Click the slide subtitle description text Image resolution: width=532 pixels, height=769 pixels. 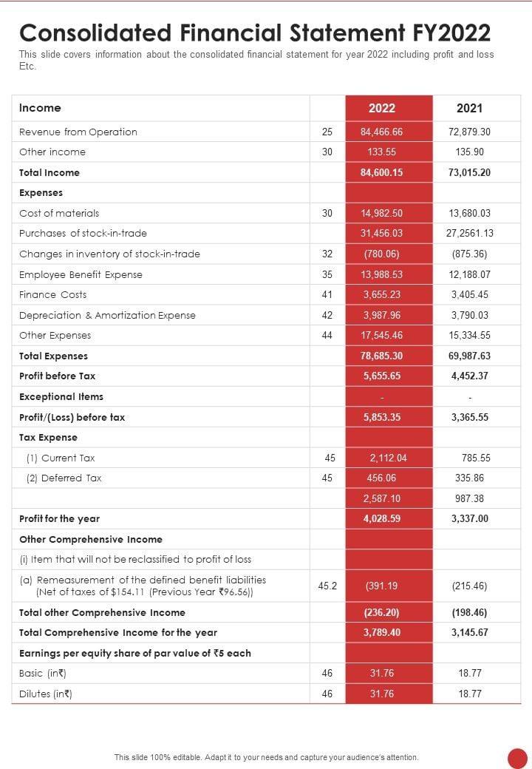click(x=256, y=60)
